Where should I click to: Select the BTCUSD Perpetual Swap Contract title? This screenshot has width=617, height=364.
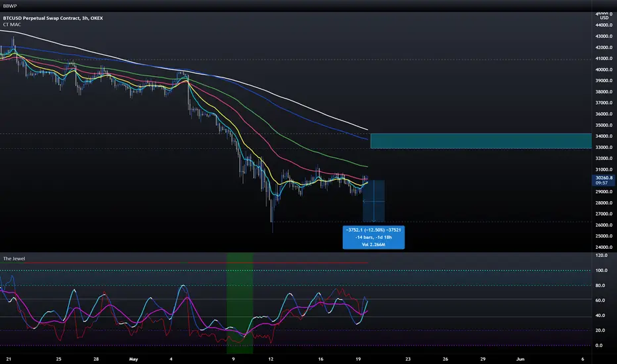(53, 18)
